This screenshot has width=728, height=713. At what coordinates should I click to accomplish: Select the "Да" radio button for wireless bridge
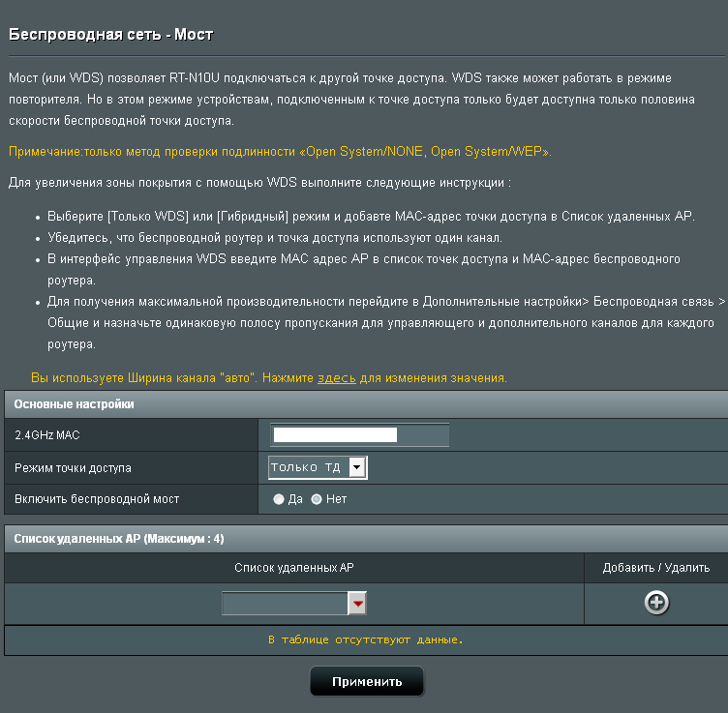tap(279, 500)
